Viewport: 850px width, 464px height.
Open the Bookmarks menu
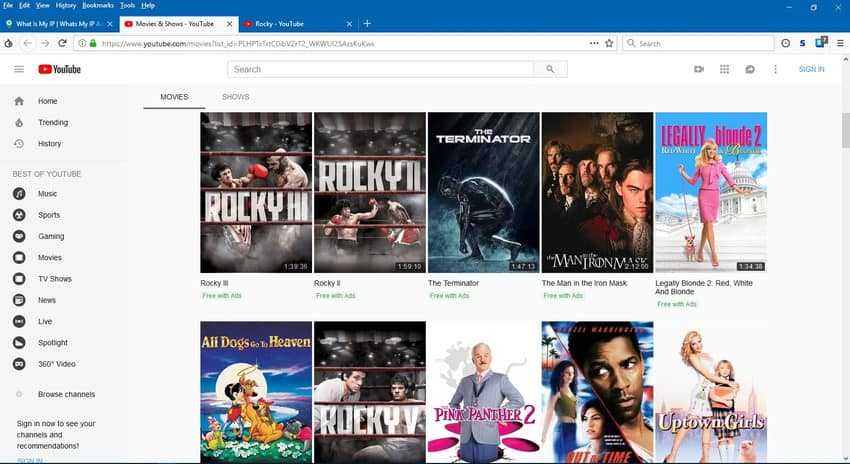coord(98,5)
